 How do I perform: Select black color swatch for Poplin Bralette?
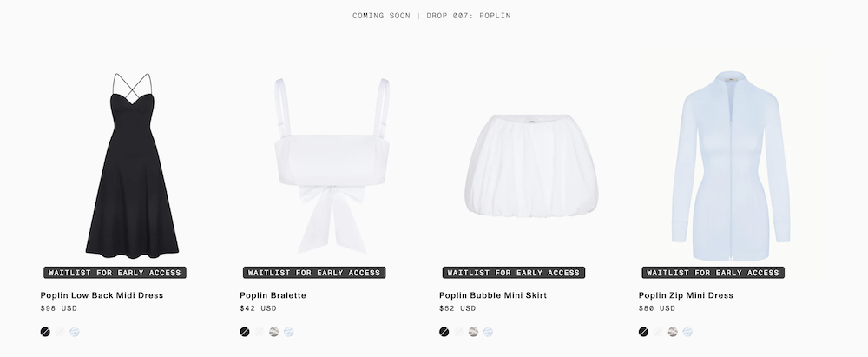(x=245, y=332)
